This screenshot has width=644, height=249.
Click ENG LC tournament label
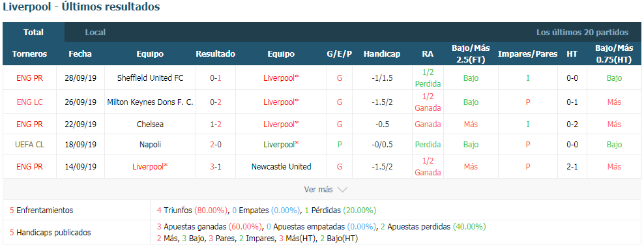click(29, 102)
